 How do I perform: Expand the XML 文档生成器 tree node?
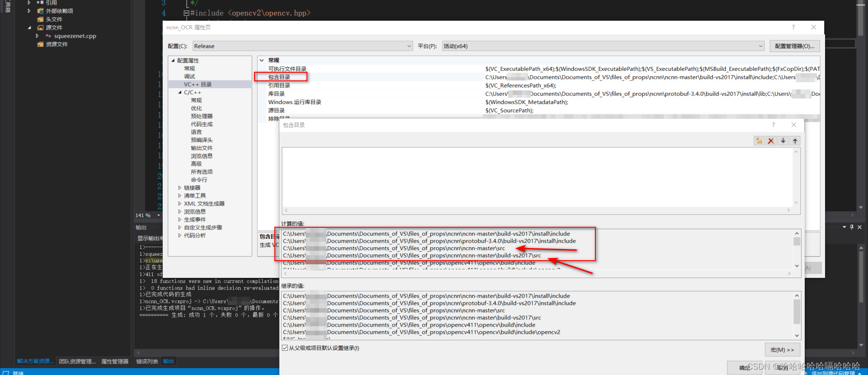tap(179, 204)
